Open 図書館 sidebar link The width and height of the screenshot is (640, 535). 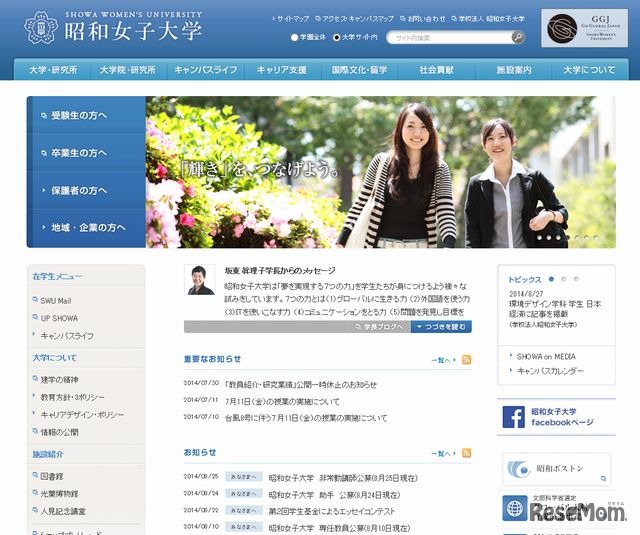pyautogui.click(x=52, y=476)
